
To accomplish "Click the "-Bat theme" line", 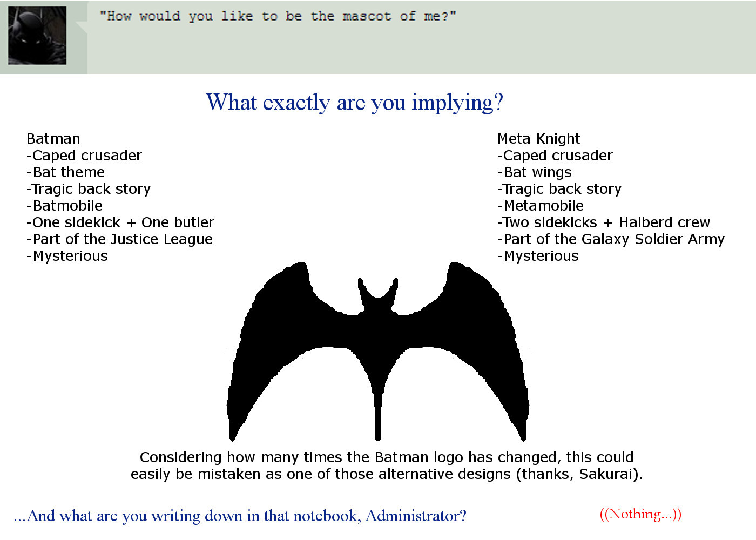I will tap(65, 172).
